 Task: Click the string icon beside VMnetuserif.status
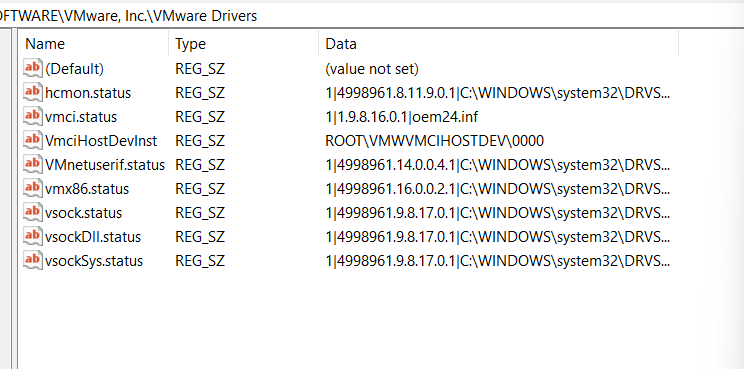[33, 165]
